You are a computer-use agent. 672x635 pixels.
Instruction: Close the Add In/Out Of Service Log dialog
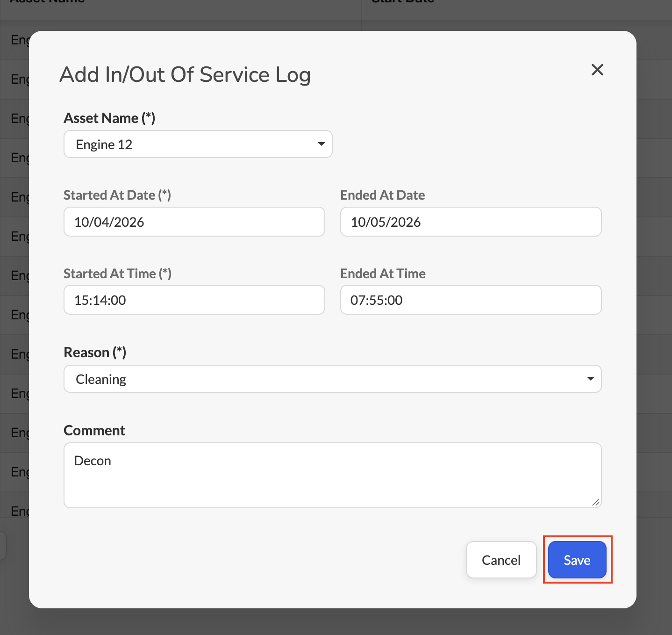[597, 70]
